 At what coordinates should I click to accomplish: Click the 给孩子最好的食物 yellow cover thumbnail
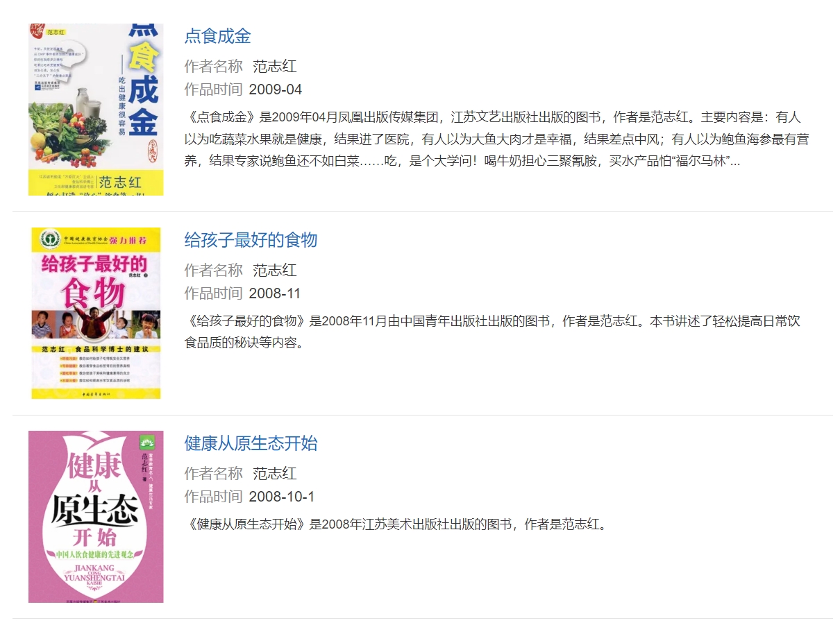[x=96, y=313]
